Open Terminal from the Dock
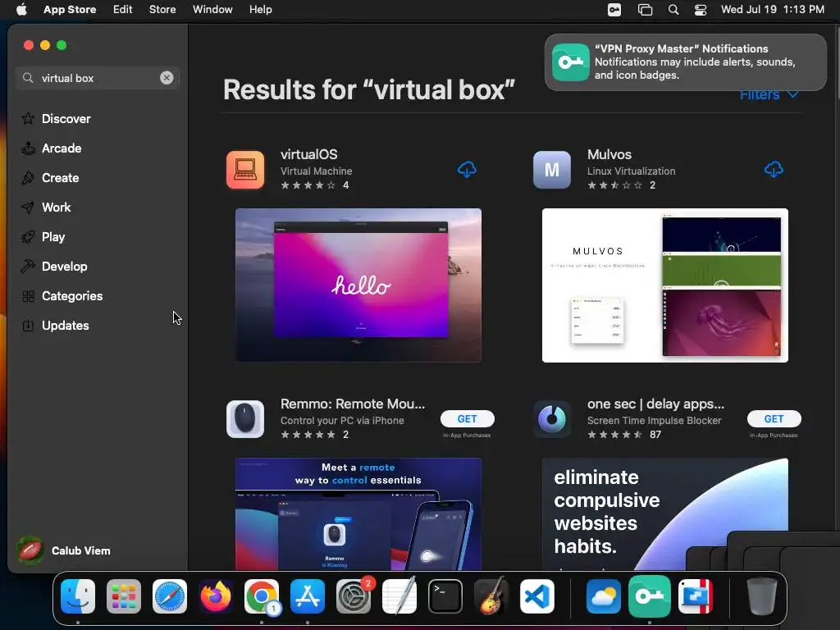 point(445,596)
